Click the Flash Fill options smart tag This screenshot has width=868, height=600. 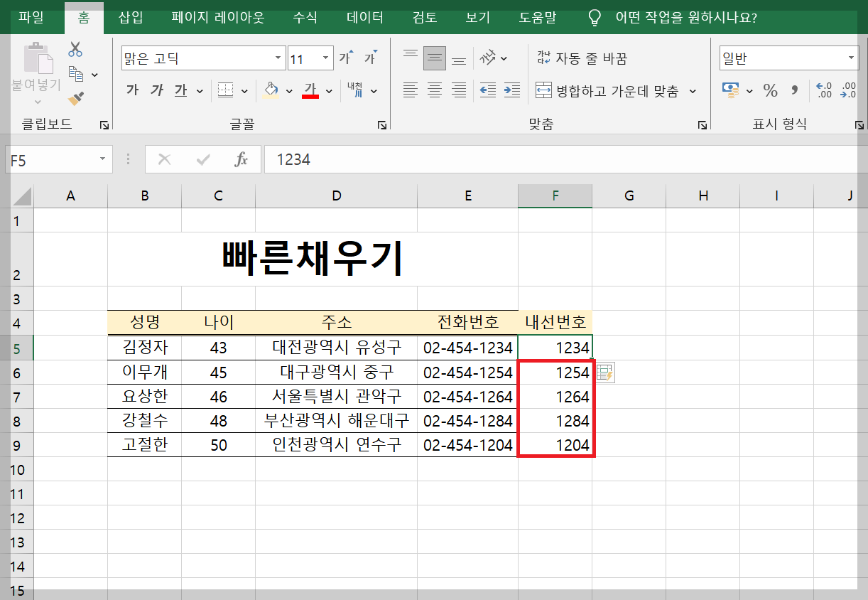pos(604,373)
